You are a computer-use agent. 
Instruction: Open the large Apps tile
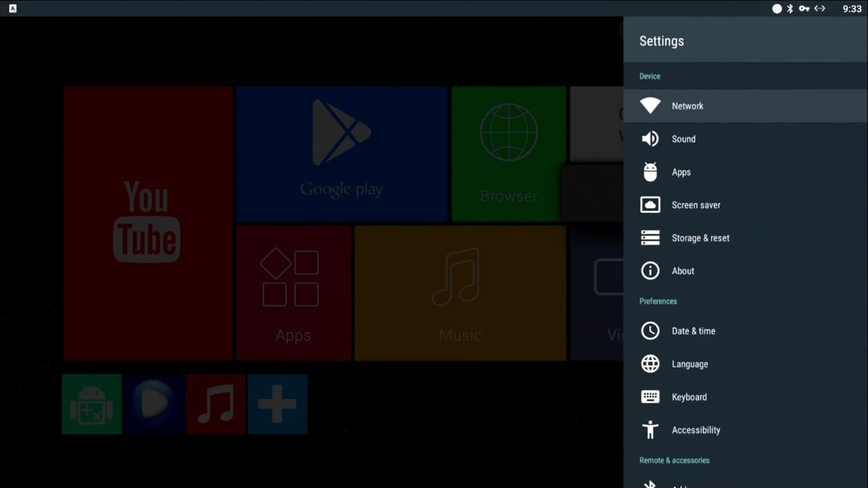coord(293,293)
